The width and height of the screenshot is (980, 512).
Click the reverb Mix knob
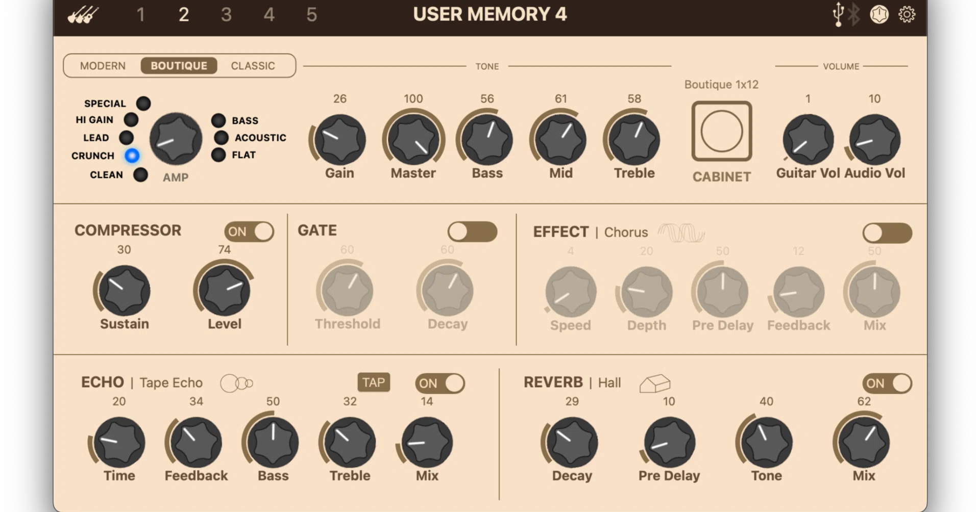click(864, 442)
